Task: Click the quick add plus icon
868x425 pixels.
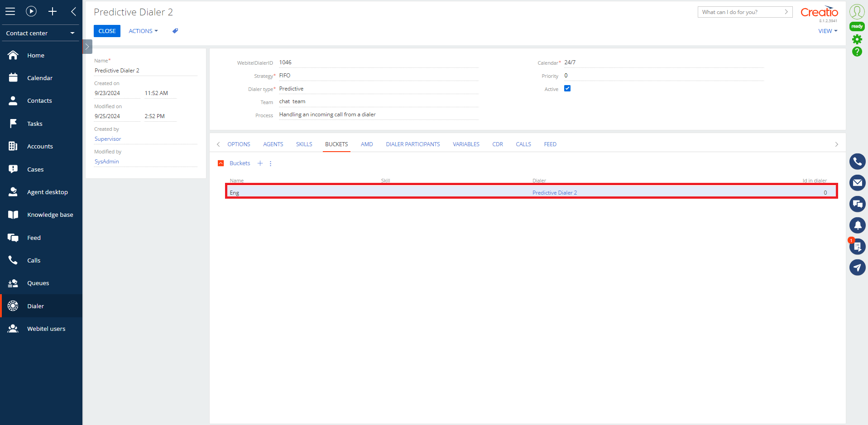Action: pos(53,11)
